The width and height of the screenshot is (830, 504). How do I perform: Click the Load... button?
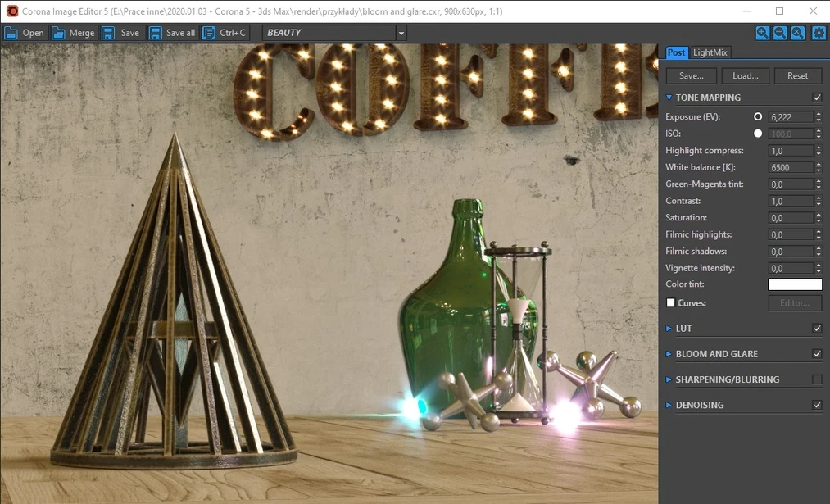pyautogui.click(x=745, y=75)
